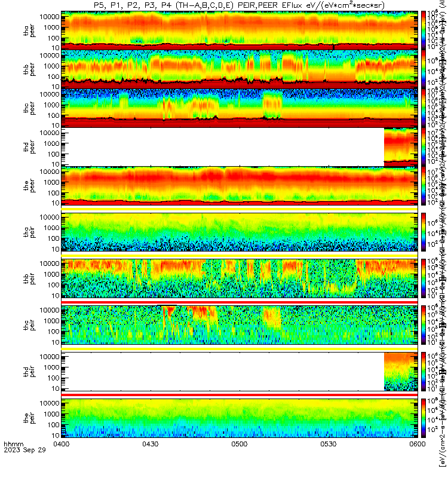Click inside the tha peer electron spectrogram
The width and height of the screenshot is (448, 478).
(240, 30)
